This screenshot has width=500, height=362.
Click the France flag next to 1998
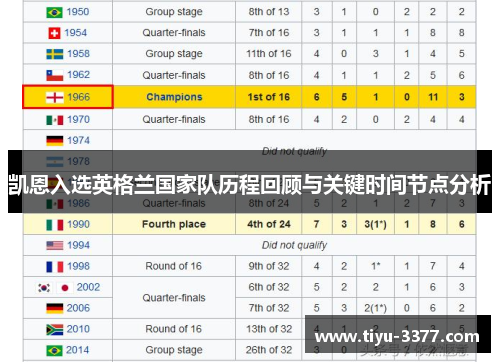click(55, 267)
